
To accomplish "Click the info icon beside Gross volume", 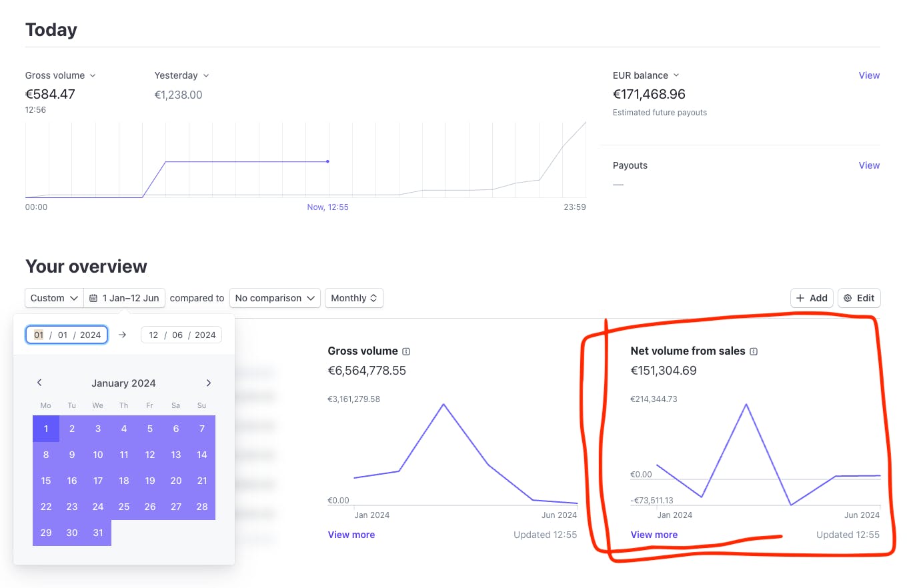I will 407,351.
